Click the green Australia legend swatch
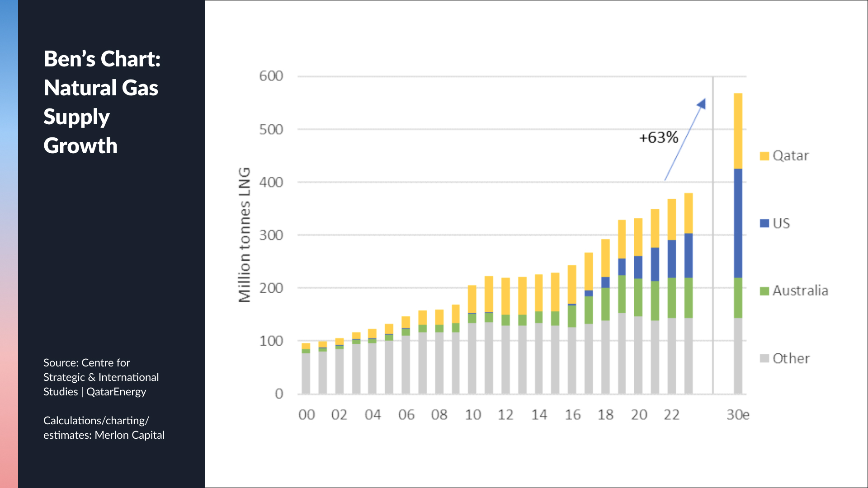This screenshot has width=868, height=488. [x=764, y=291]
